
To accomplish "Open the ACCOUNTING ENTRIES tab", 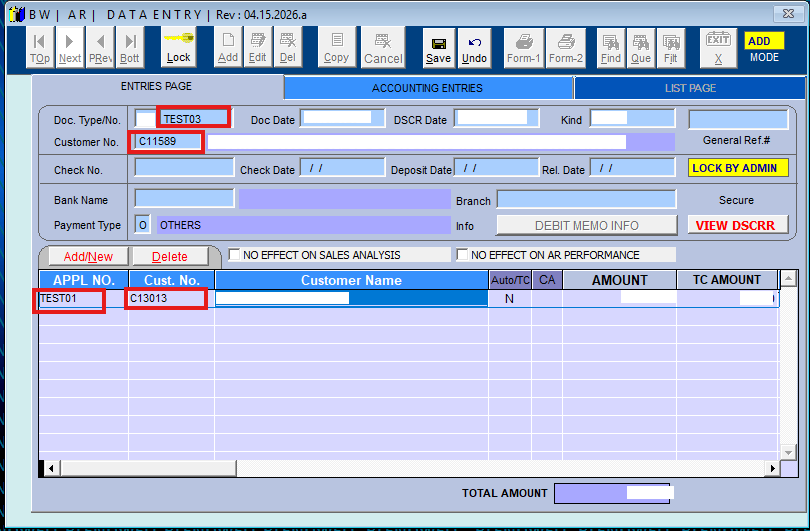I will point(428,88).
